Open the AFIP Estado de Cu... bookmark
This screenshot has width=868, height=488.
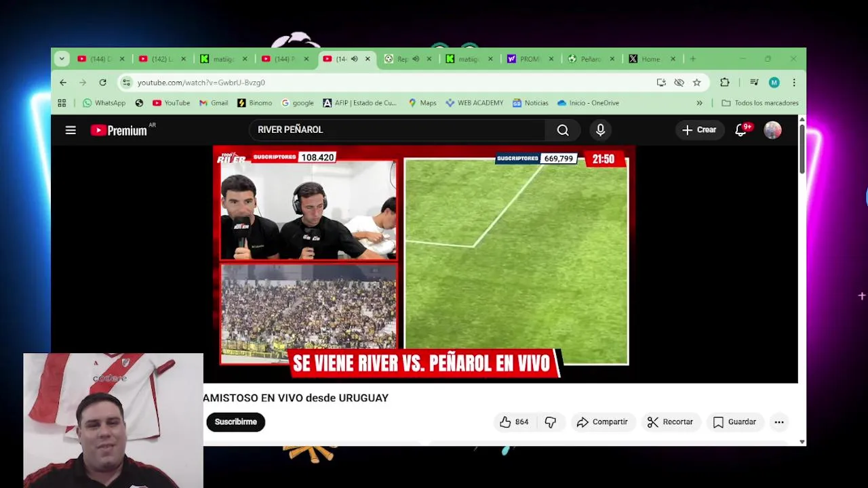click(359, 103)
